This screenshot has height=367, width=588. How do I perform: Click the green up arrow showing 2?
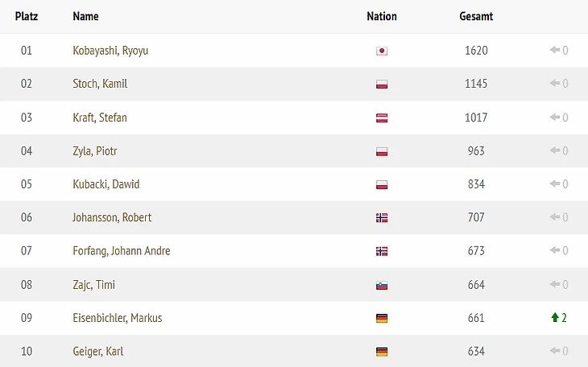tap(555, 318)
